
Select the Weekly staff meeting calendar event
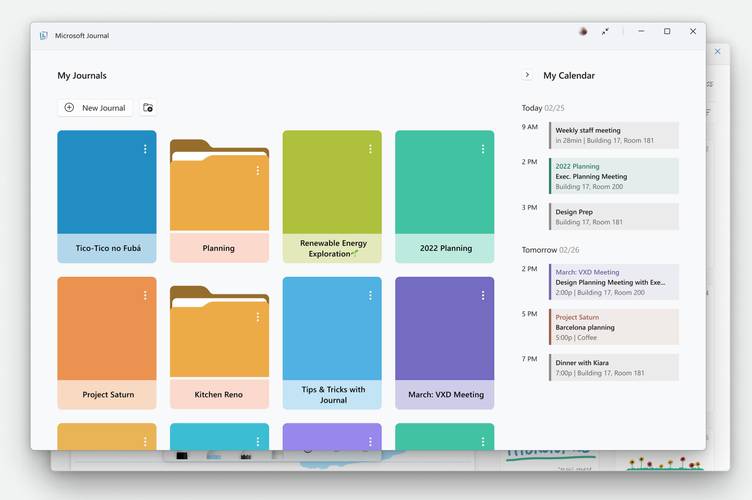(614, 135)
